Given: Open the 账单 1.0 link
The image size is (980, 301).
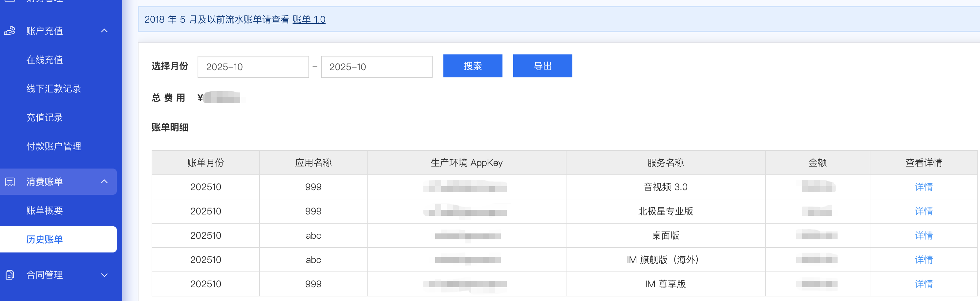Looking at the screenshot, I should (x=309, y=19).
